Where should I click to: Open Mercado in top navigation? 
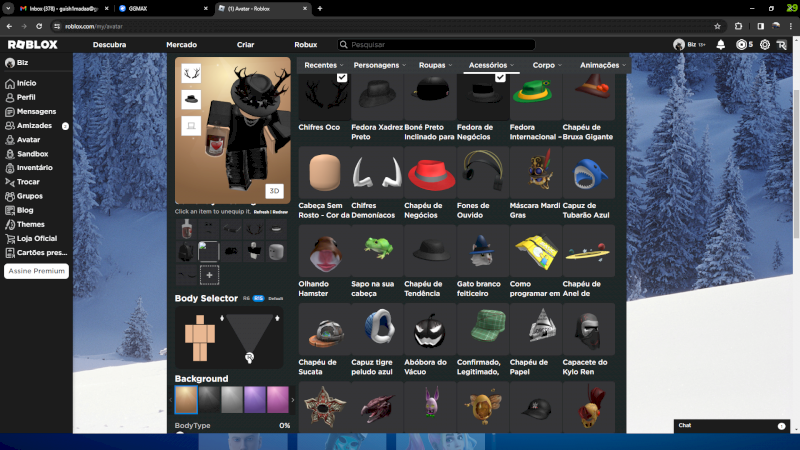coord(181,45)
